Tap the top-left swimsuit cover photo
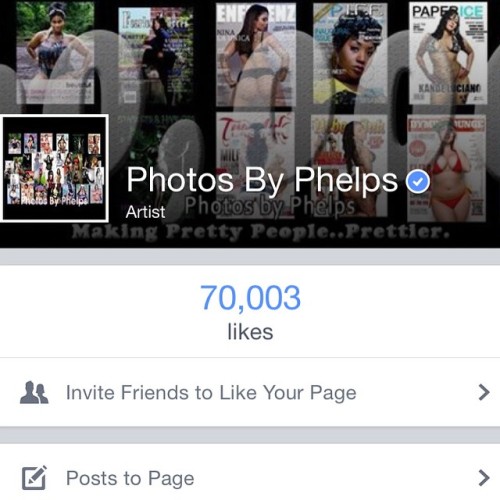 (x=55, y=52)
